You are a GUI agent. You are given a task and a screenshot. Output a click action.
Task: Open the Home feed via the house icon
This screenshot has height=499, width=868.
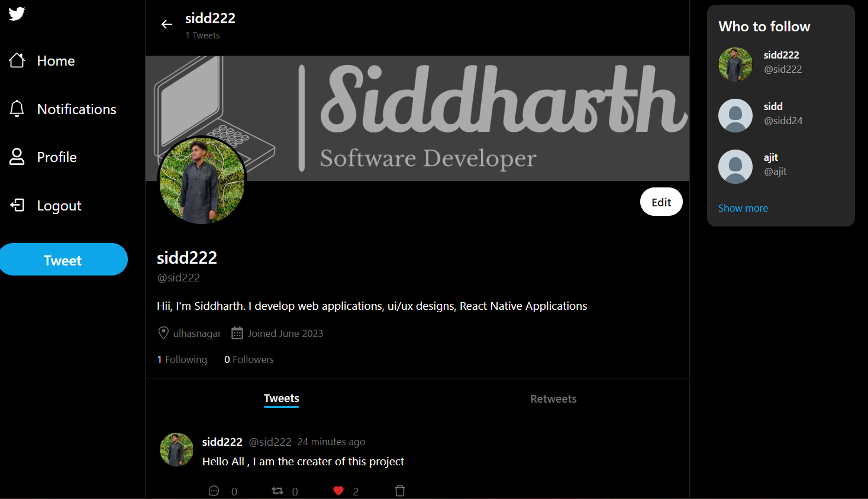[x=17, y=60]
